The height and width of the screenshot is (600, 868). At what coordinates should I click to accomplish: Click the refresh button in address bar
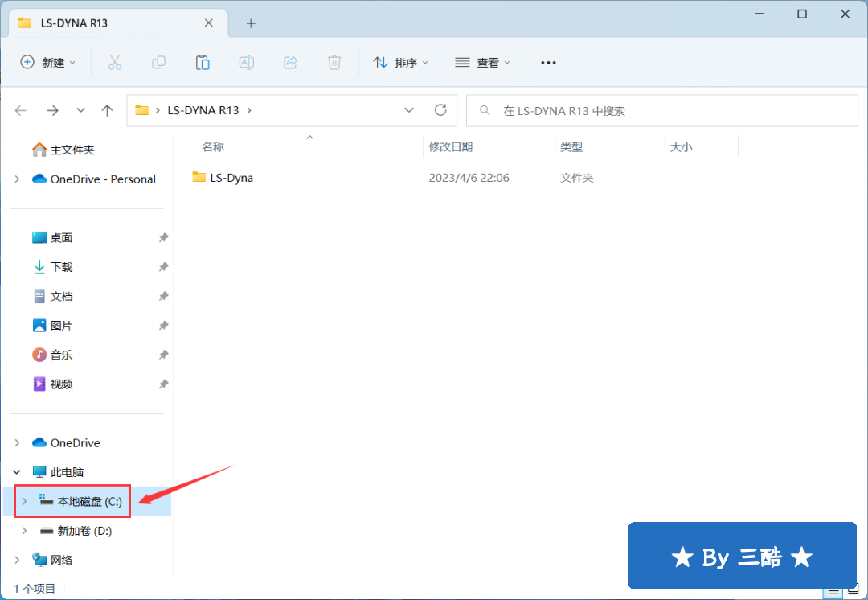440,110
